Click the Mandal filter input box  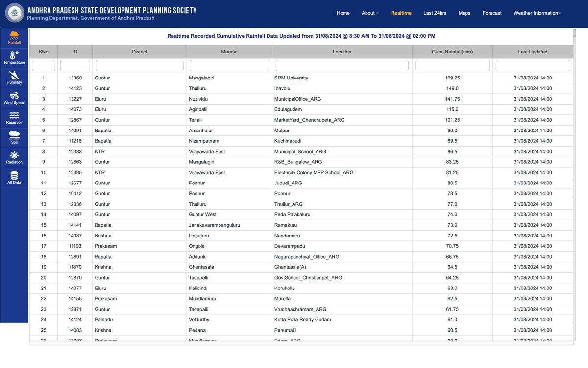(229, 66)
